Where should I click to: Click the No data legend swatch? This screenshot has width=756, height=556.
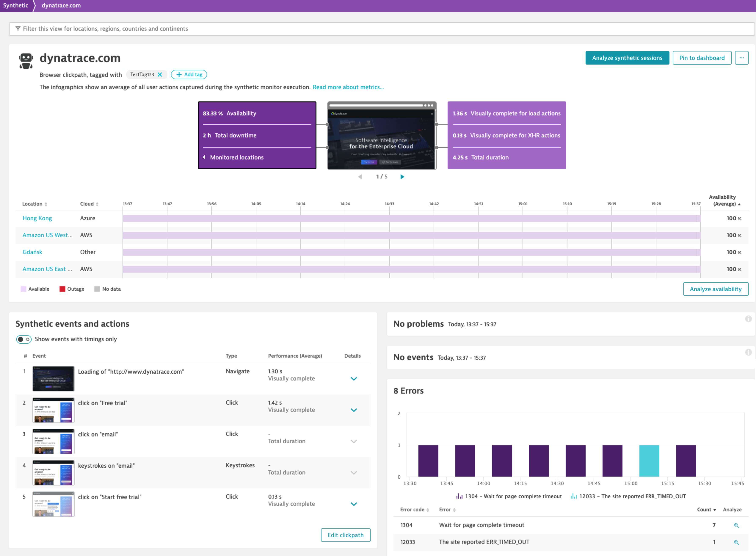coord(97,289)
